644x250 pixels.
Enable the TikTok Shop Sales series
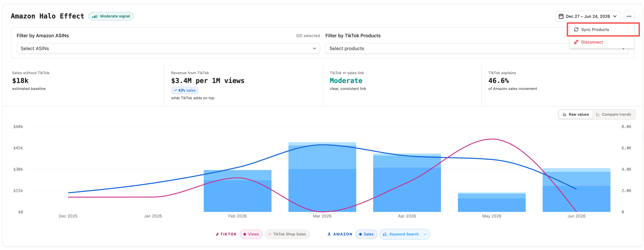(287, 234)
